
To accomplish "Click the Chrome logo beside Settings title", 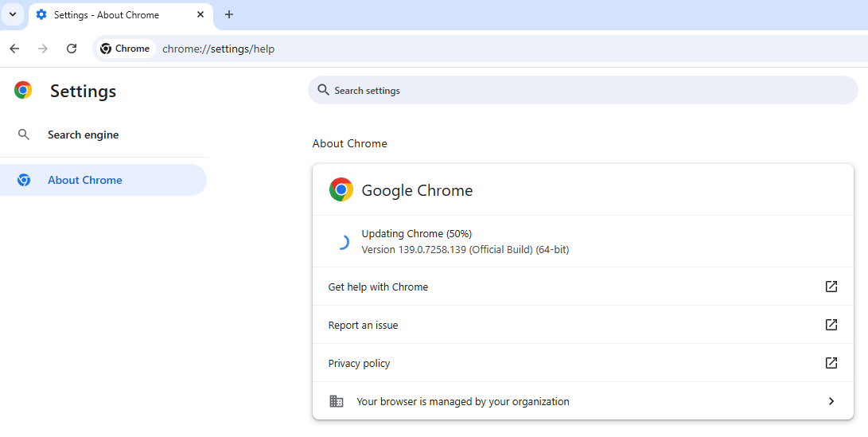I will point(23,91).
